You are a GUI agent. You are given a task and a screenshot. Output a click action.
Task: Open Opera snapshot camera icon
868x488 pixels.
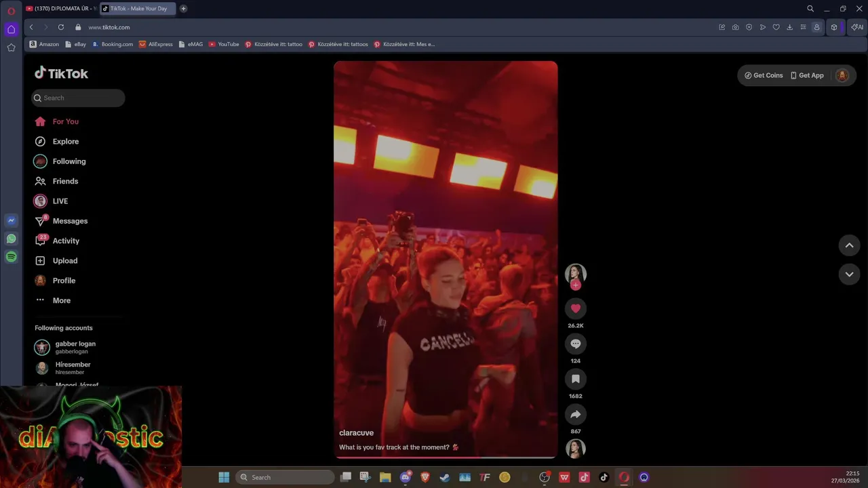point(736,27)
